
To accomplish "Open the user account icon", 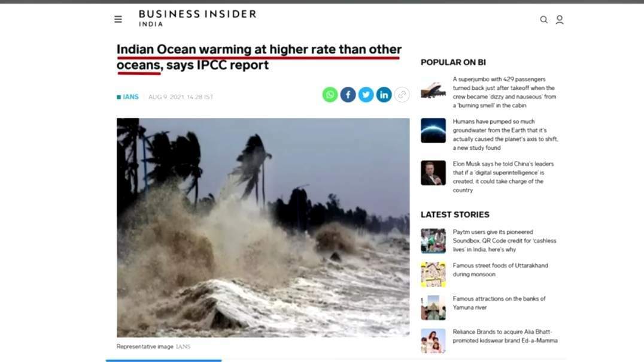I will tap(560, 20).
